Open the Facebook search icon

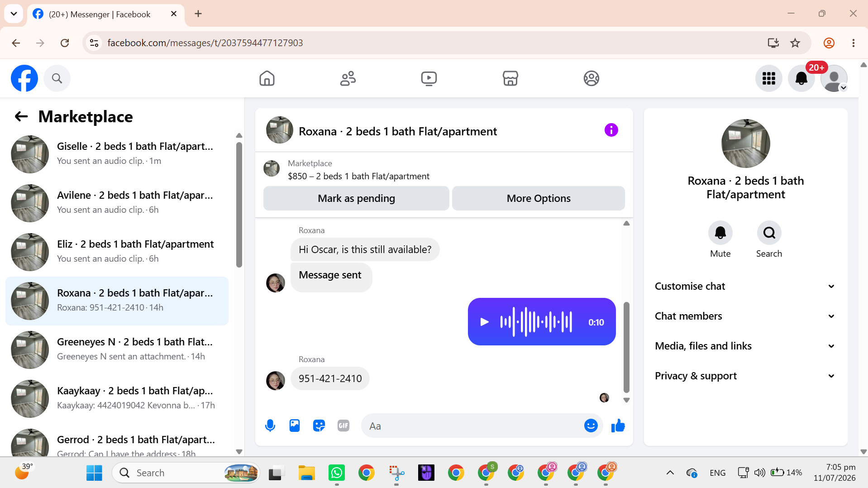click(x=57, y=78)
